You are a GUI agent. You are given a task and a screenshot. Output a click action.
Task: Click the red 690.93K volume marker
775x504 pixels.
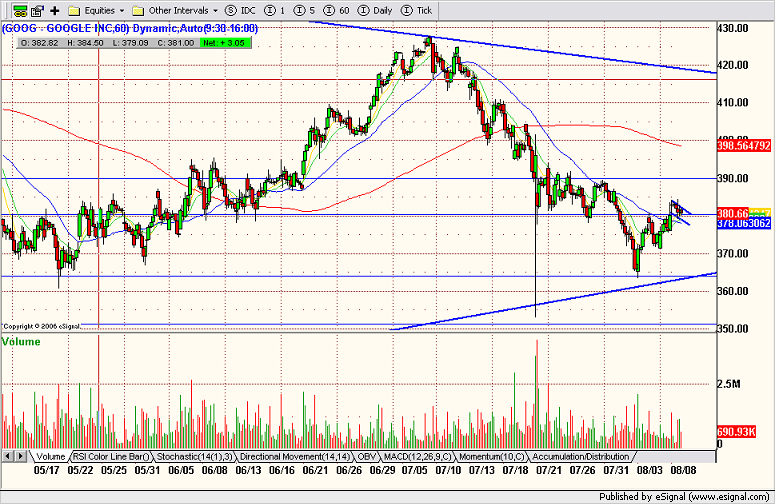pos(736,432)
